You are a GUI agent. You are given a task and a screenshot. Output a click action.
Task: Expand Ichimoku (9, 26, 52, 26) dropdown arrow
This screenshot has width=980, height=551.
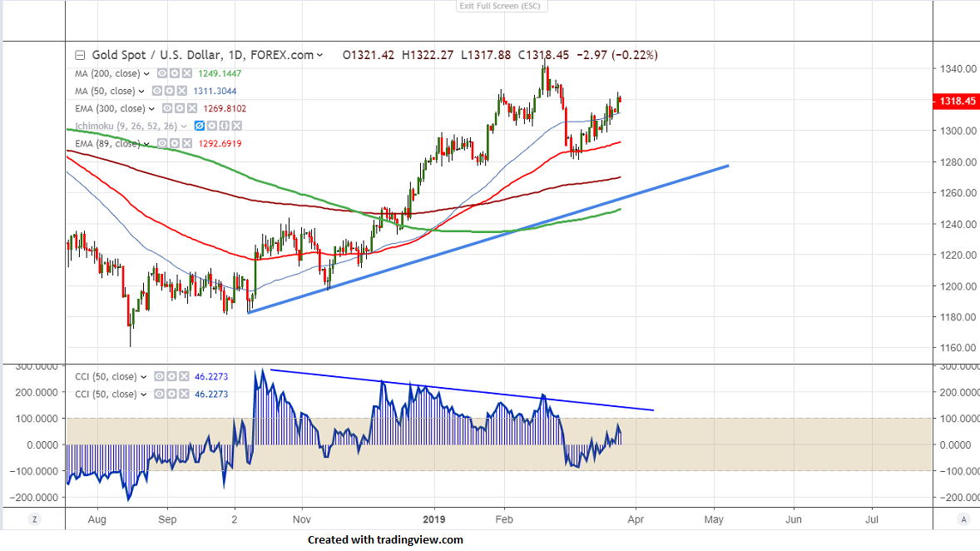pyautogui.click(x=184, y=127)
